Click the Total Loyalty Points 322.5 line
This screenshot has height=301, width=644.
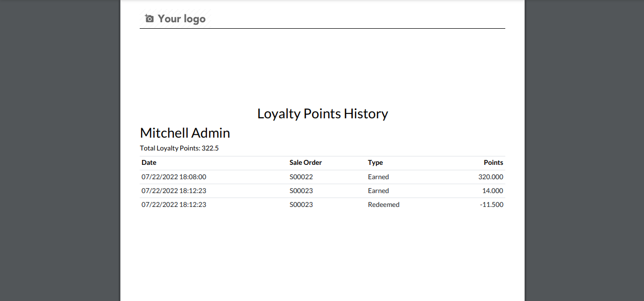(179, 148)
